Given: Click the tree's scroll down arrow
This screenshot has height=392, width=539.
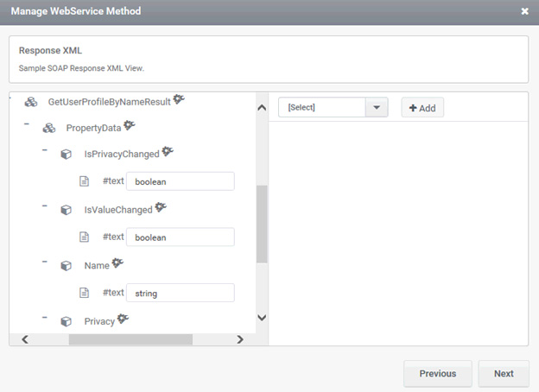Looking at the screenshot, I should tap(262, 318).
